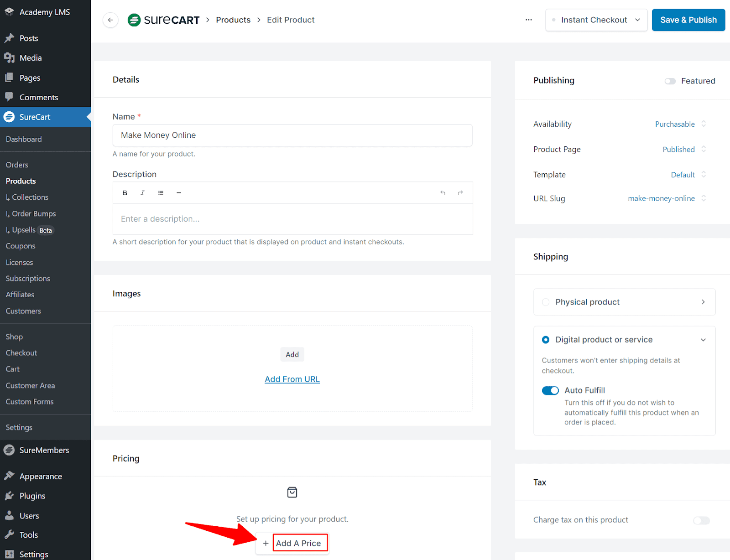Click the back arrow button in the header
Screen dimensions: 730x560
(110, 20)
